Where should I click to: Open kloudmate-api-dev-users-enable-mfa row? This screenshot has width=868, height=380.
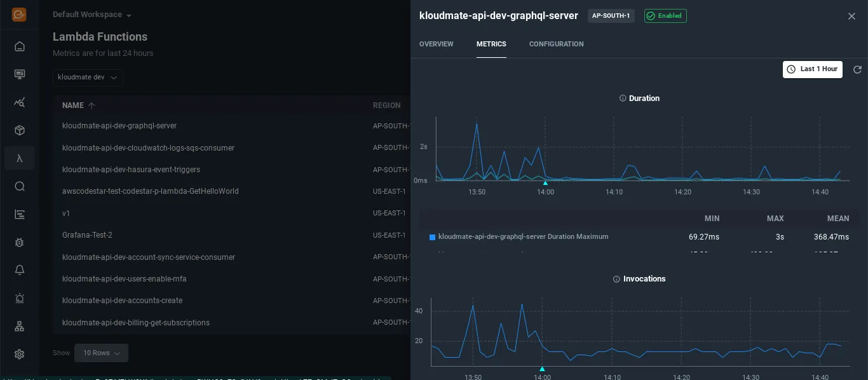pos(232,279)
